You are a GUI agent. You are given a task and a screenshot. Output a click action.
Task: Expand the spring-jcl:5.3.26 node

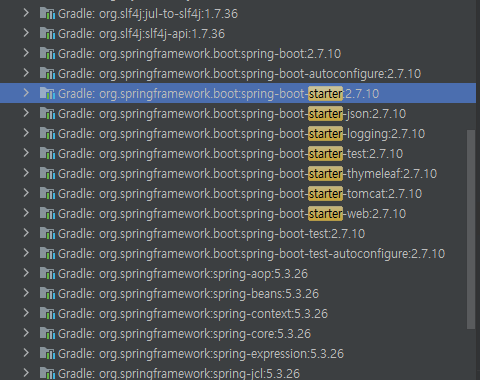point(26,373)
